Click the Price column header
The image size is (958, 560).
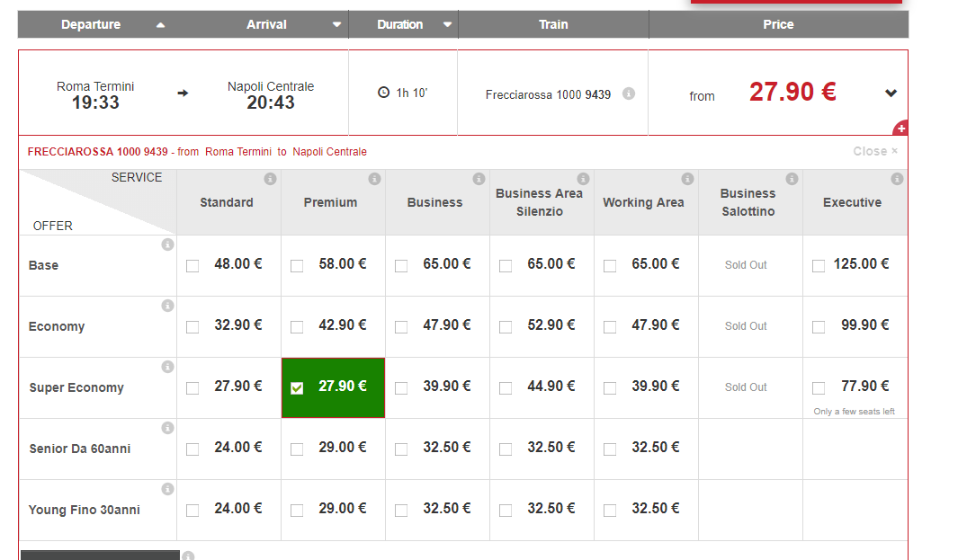coord(778,25)
